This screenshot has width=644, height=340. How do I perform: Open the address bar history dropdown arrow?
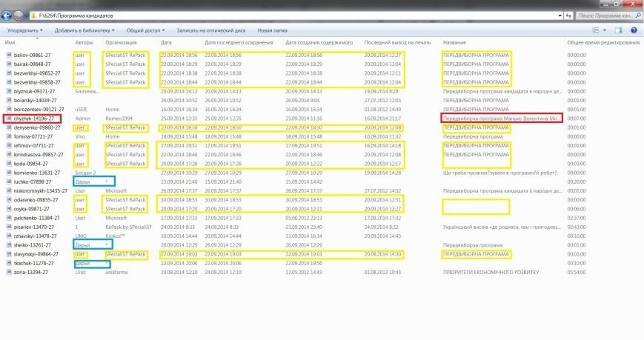tap(560, 16)
